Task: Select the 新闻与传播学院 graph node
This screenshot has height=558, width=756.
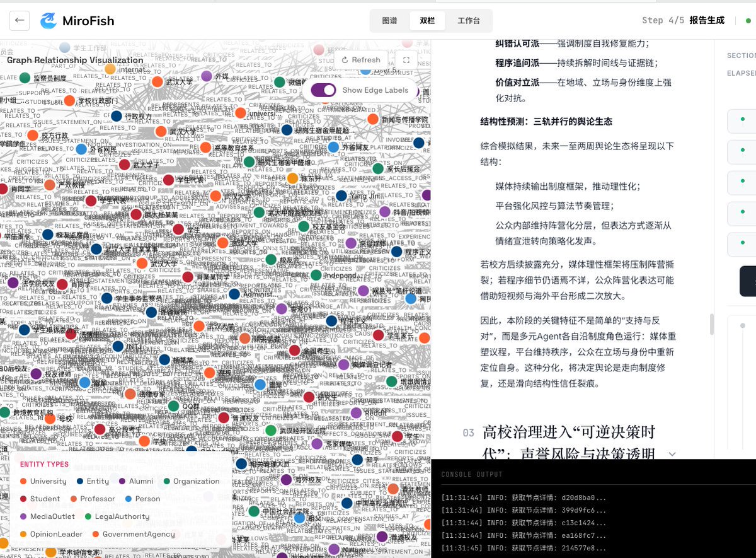Action: [373, 119]
